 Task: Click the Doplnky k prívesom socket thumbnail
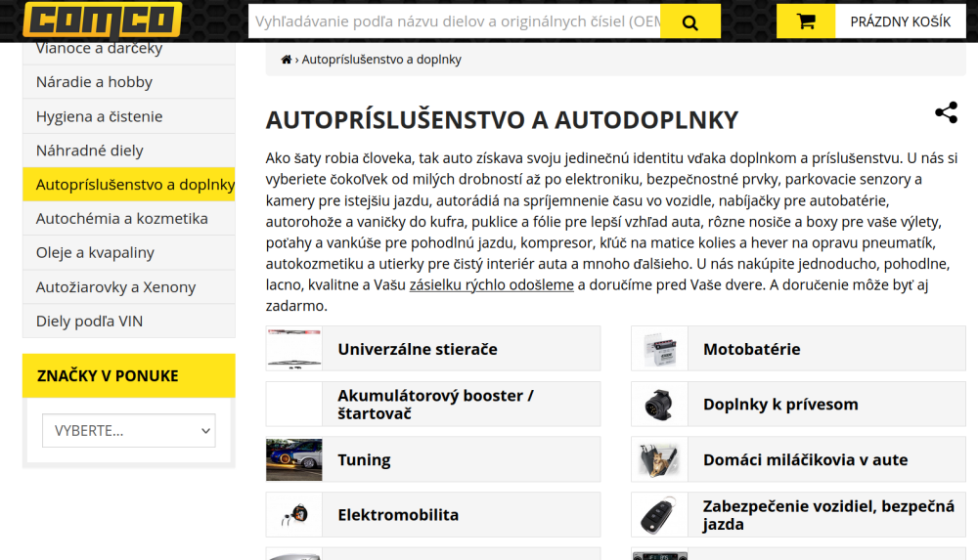pyautogui.click(x=660, y=404)
